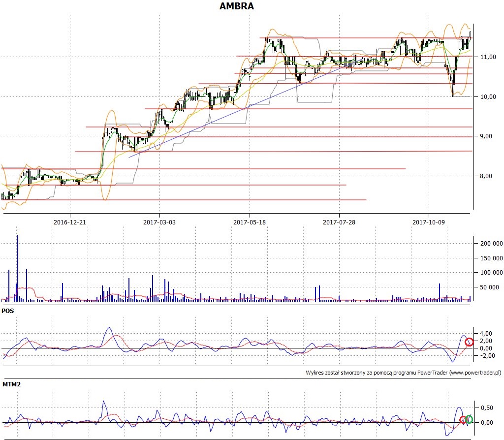The image size is (504, 440).
Task: Select the 2017-07-28 date label
Action: tap(339, 222)
